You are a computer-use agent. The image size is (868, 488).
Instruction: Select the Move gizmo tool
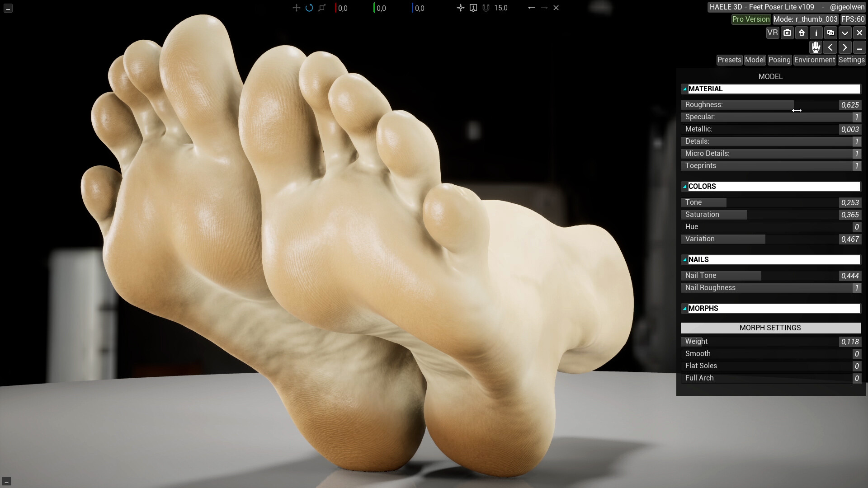point(296,8)
